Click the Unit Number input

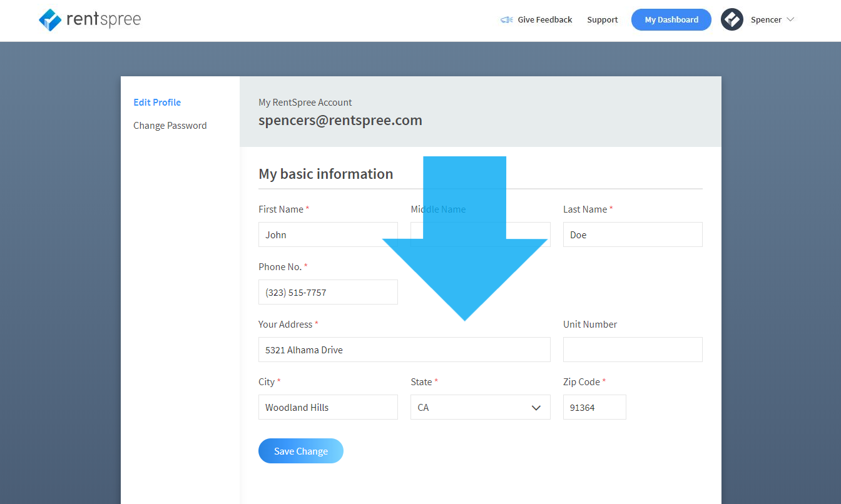coord(632,350)
